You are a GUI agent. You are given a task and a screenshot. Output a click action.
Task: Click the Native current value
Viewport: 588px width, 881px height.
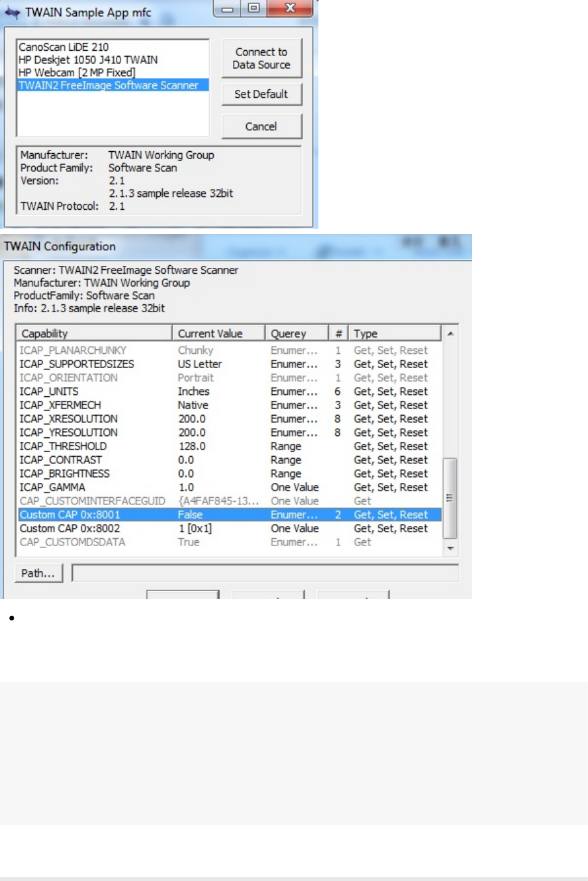pyautogui.click(x=193, y=405)
